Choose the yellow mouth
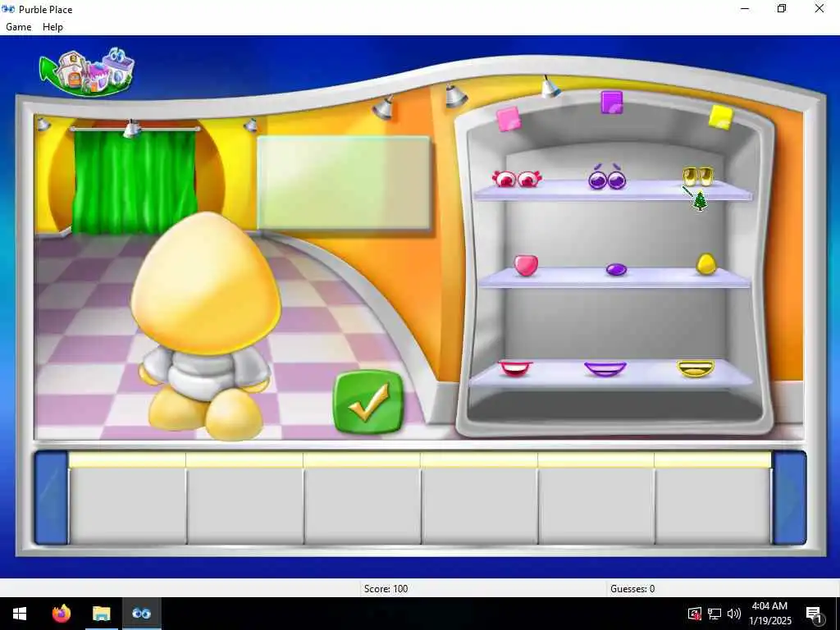The width and height of the screenshot is (840, 630). 696,368
